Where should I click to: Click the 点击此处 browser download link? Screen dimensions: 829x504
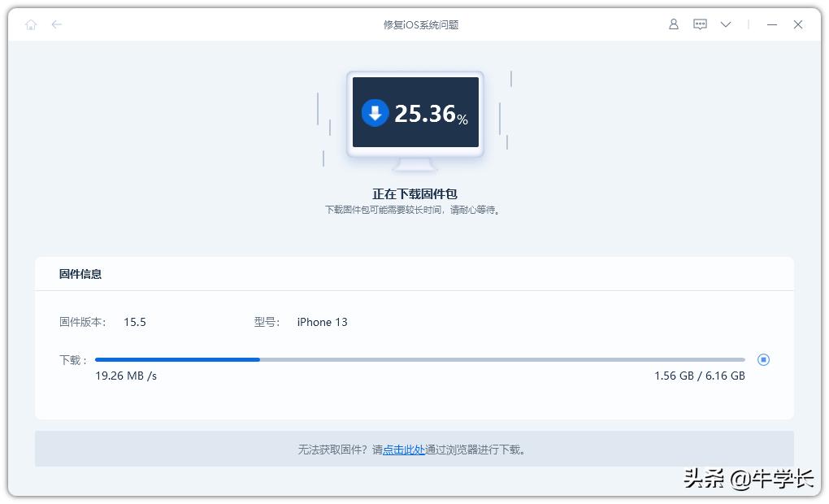[x=404, y=449]
